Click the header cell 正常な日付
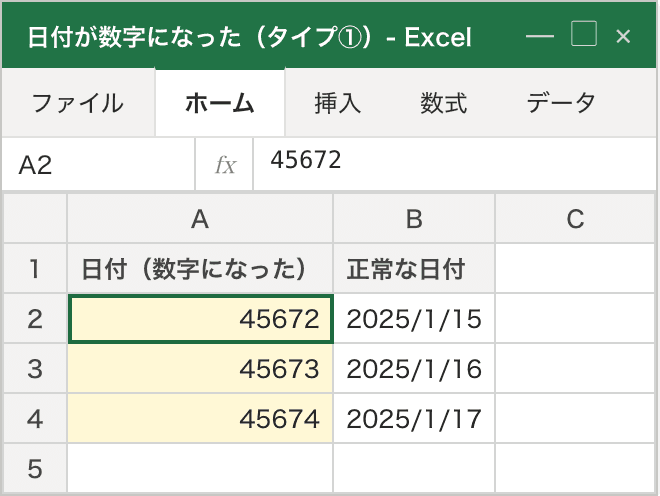Screen dimensions: 660x496 click(x=414, y=268)
